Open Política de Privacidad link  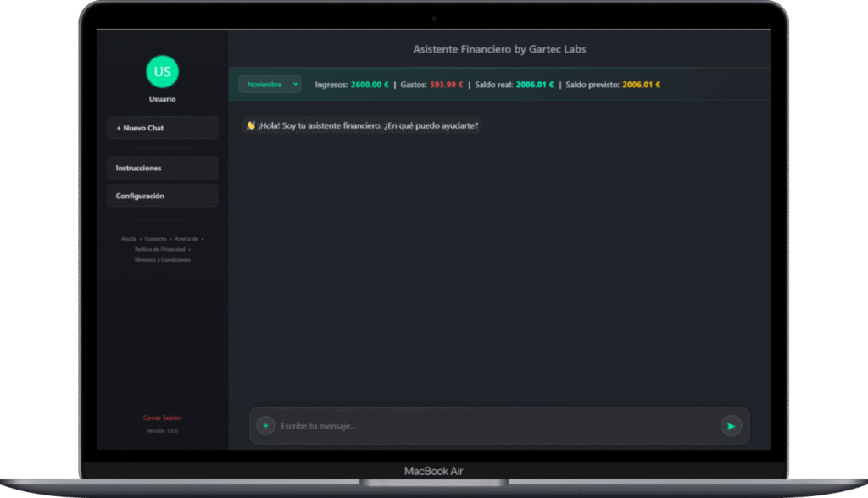click(x=159, y=249)
